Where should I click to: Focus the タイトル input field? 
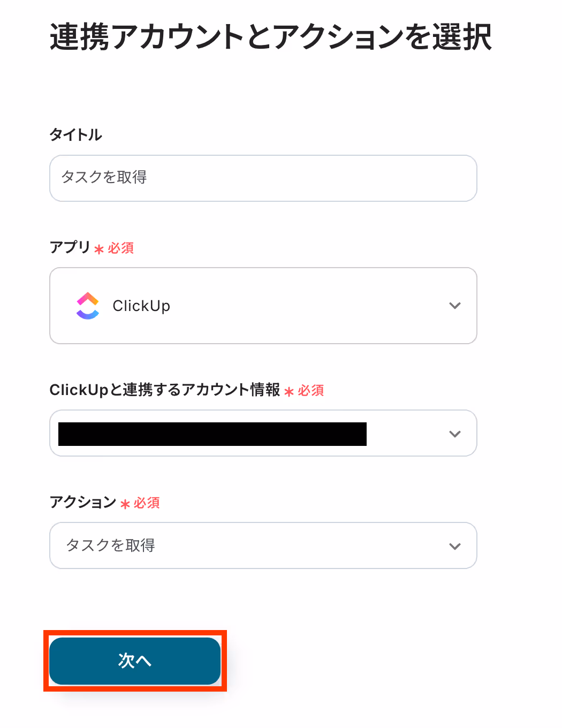pyautogui.click(x=263, y=178)
